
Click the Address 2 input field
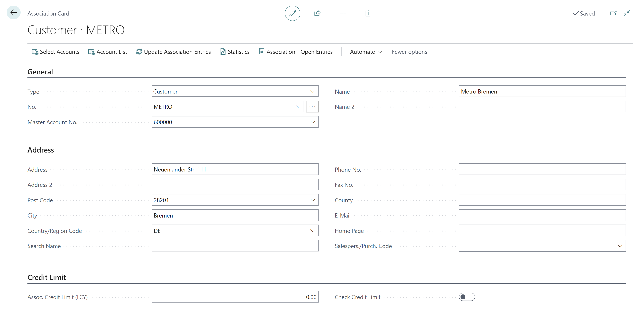(x=235, y=185)
